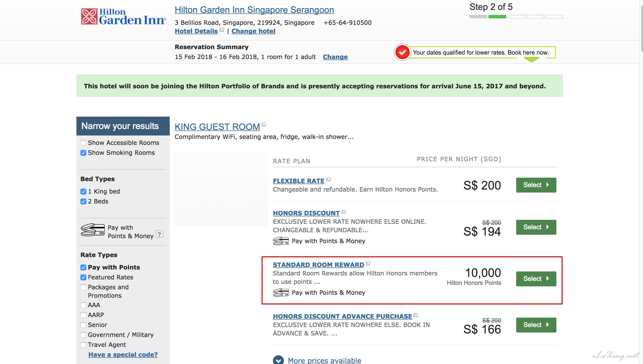Image resolution: width=643 pixels, height=364 pixels.
Task: Expand More prices available chevron circle
Action: pos(278,360)
